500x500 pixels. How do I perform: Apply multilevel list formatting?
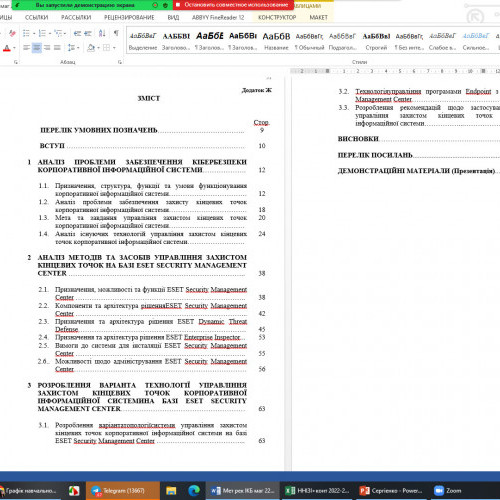pyautogui.click(x=58, y=33)
